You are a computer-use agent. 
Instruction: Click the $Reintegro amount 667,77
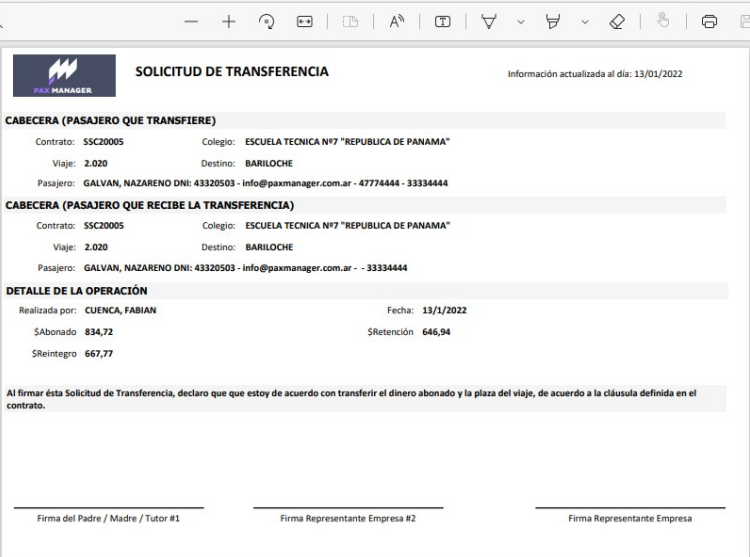(x=99, y=354)
